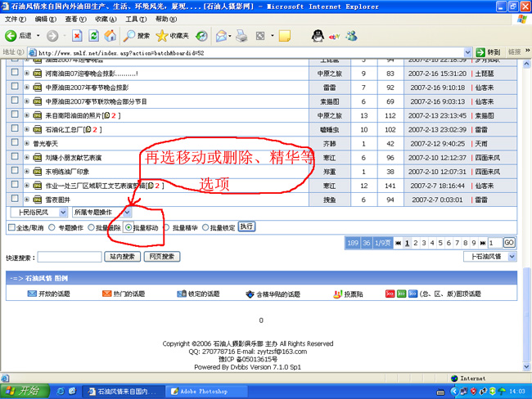The image size is (532, 399).
Task: Open the Mail envelope toolbar icon
Action: pyautogui.click(x=221, y=36)
